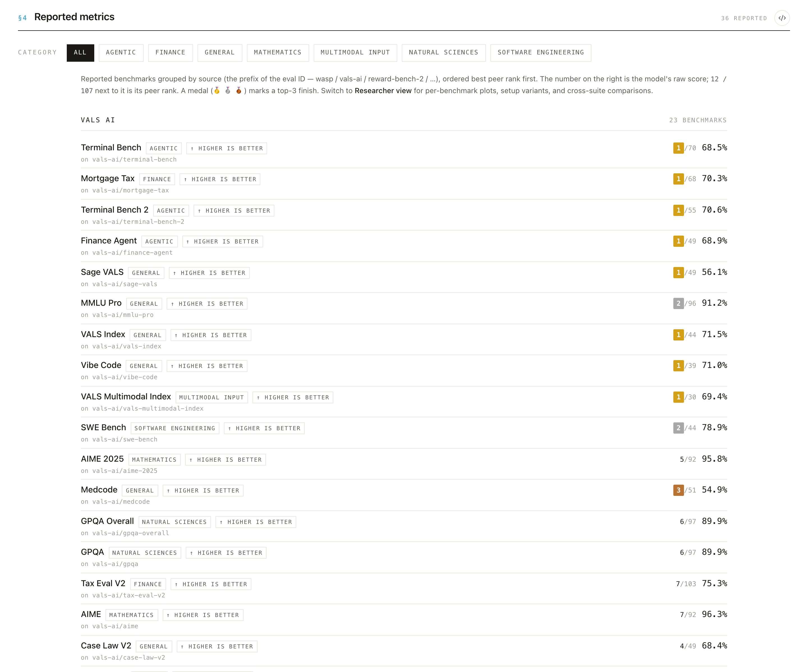Filter by AGENTIC category
This screenshot has width=808, height=672.
(x=121, y=52)
